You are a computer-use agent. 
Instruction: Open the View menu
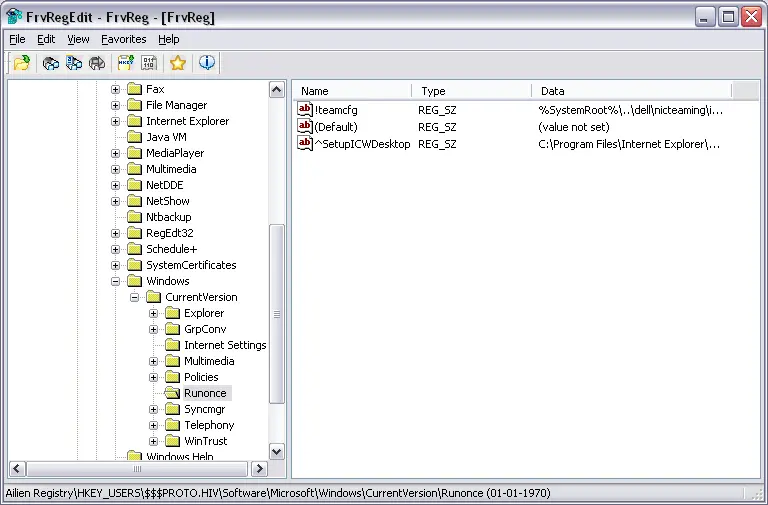pos(78,39)
